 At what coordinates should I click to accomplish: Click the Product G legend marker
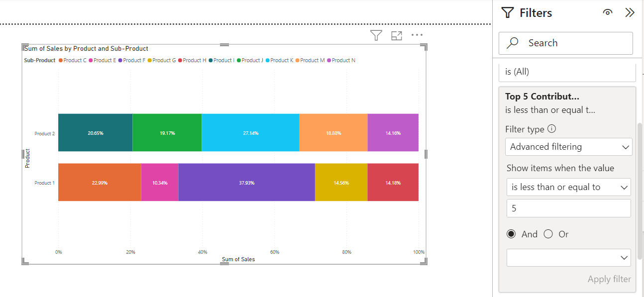click(x=149, y=60)
